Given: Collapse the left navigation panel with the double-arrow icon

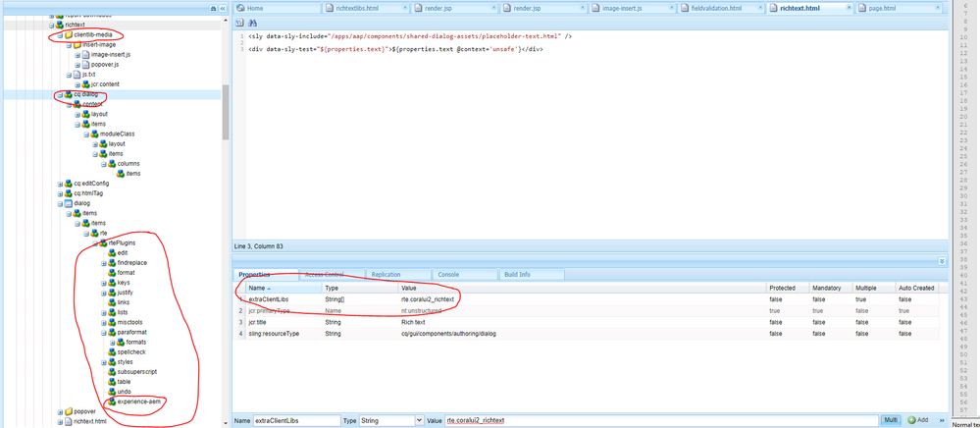Looking at the screenshot, I should click(223, 8).
